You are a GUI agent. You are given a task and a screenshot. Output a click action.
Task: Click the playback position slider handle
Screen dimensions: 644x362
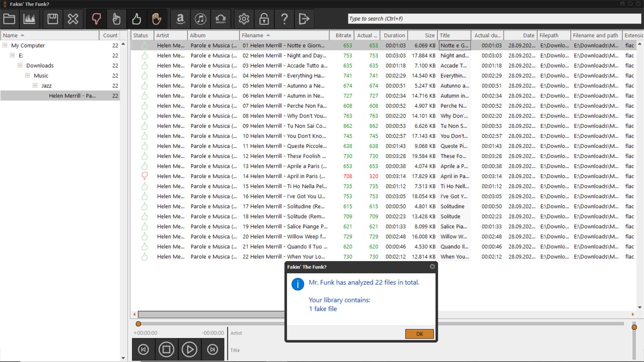click(138, 324)
